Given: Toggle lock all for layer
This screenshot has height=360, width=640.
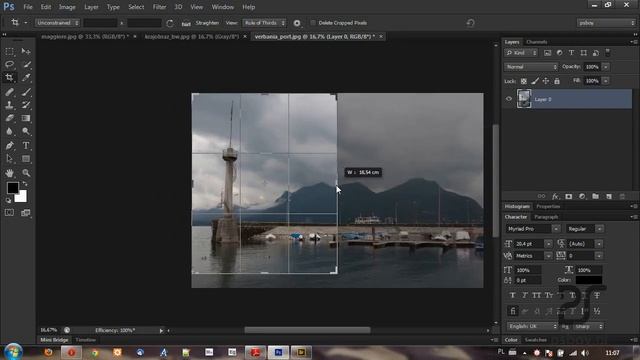Looking at the screenshot, I should tap(557, 81).
